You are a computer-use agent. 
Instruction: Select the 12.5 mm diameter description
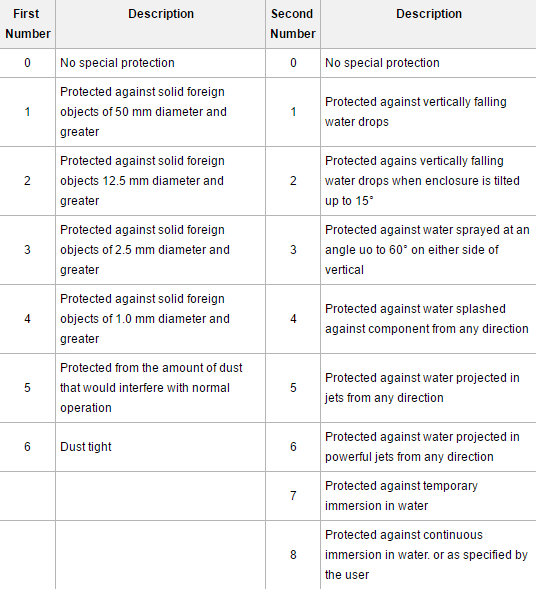(142, 181)
